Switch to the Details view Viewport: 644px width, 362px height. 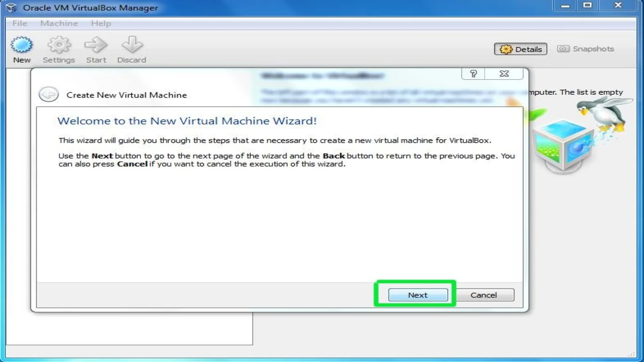click(520, 49)
